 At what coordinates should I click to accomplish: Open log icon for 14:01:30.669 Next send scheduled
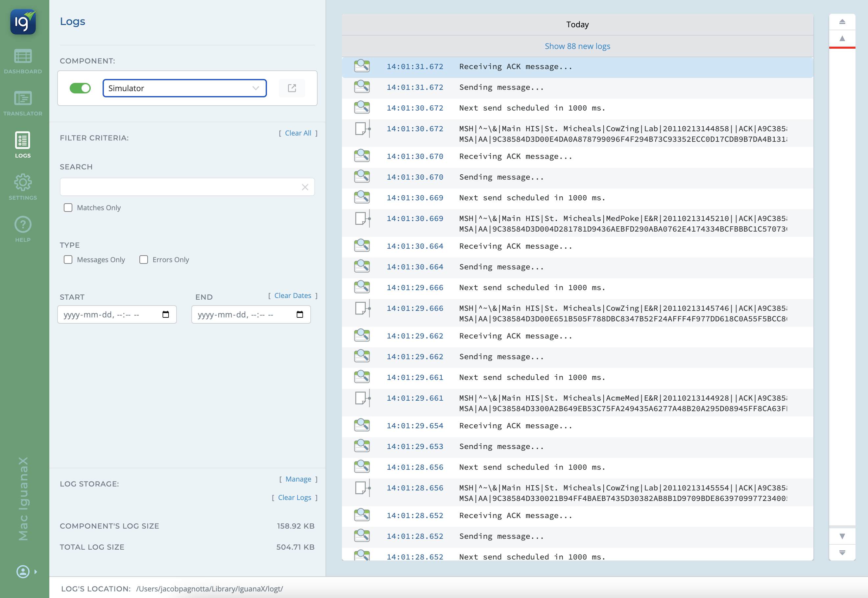[362, 197]
